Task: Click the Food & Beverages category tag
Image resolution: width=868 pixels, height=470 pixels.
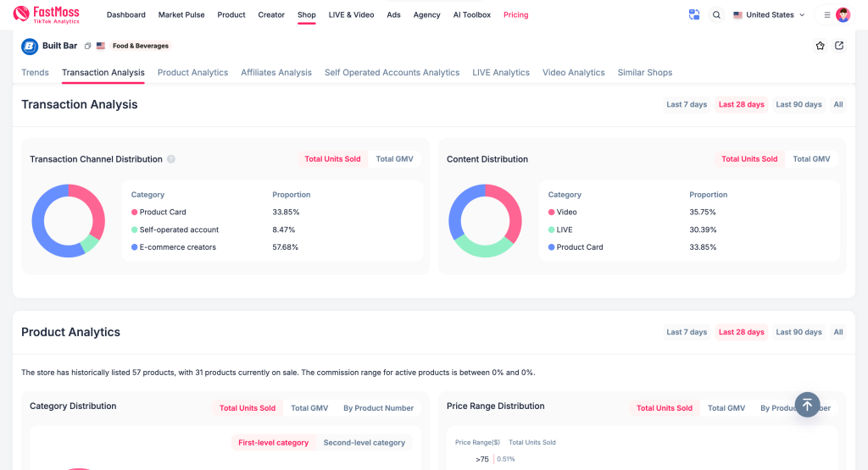Action: tap(141, 46)
